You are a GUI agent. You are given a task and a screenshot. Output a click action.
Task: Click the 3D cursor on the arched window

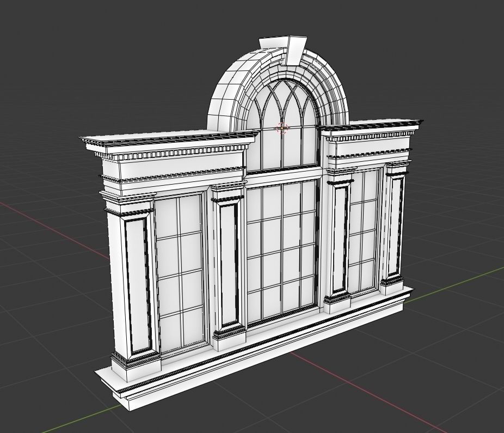[281, 127]
